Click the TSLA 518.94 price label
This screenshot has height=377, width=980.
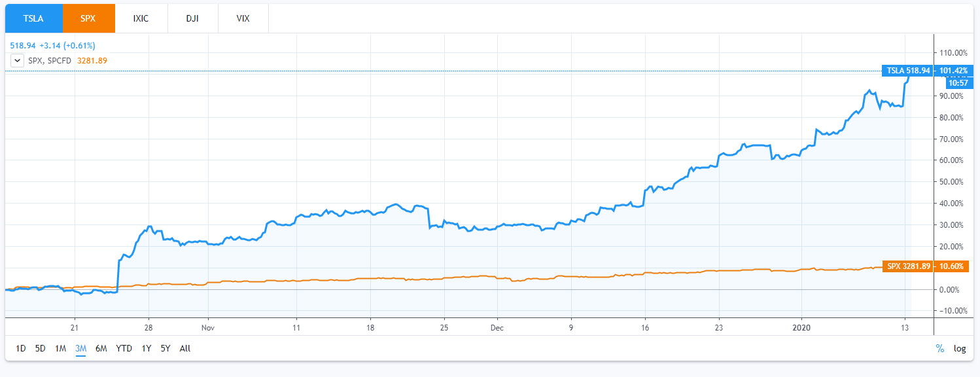click(x=908, y=71)
